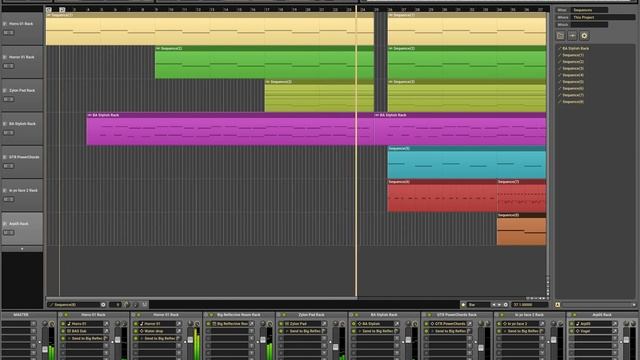Expand track list using arrow below Arp05 Rack

click(x=22, y=249)
